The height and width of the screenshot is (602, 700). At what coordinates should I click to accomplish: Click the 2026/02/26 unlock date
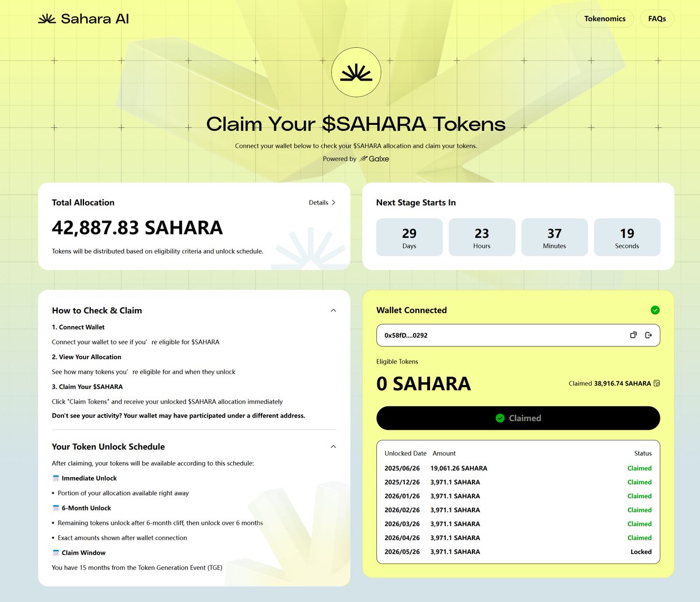click(402, 510)
